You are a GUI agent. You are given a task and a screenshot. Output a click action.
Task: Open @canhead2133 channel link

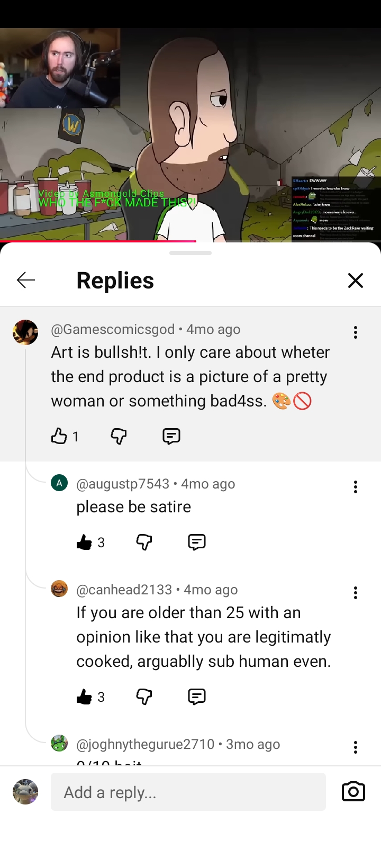[x=124, y=590]
